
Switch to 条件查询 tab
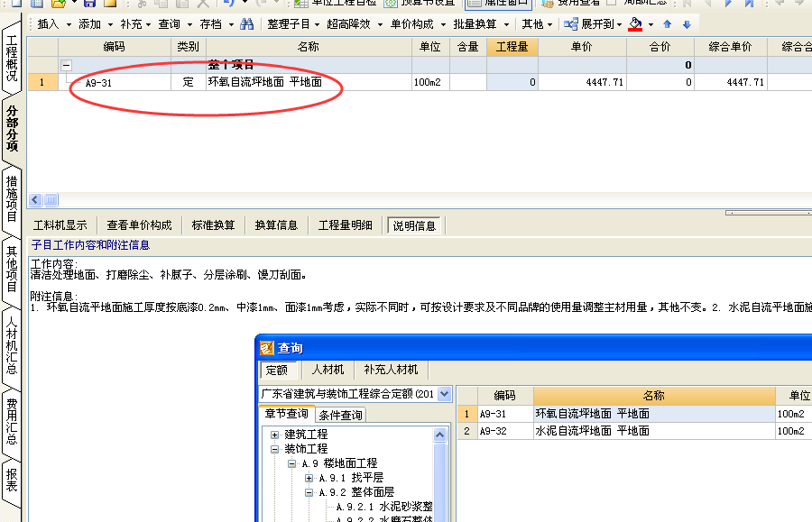(341, 415)
